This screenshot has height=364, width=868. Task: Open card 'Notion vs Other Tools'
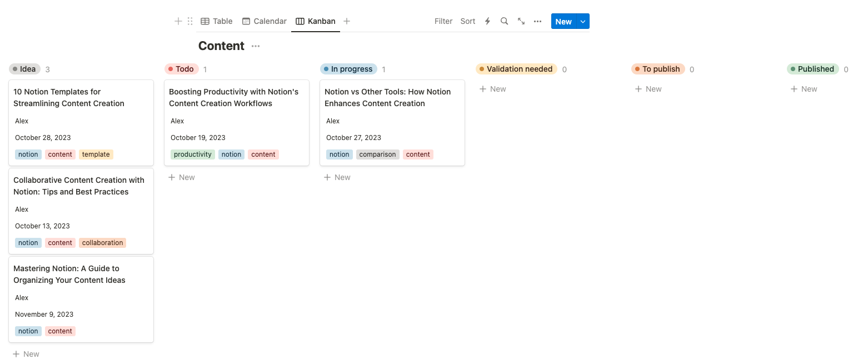pyautogui.click(x=392, y=123)
